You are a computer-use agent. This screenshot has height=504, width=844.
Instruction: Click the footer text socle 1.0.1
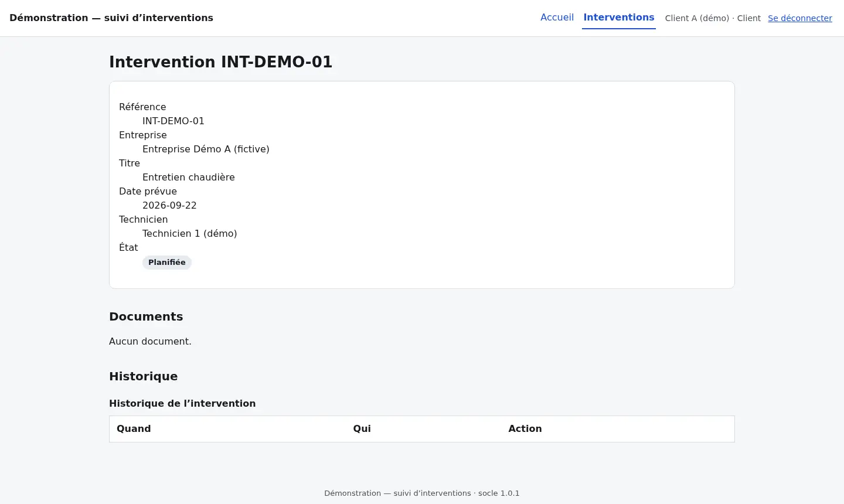pos(499,493)
